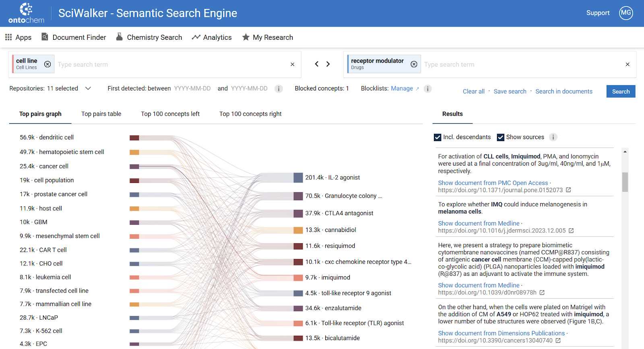Viewport: 644px width, 349px height.
Task: Switch to Top pairs table tab
Action: pyautogui.click(x=101, y=114)
